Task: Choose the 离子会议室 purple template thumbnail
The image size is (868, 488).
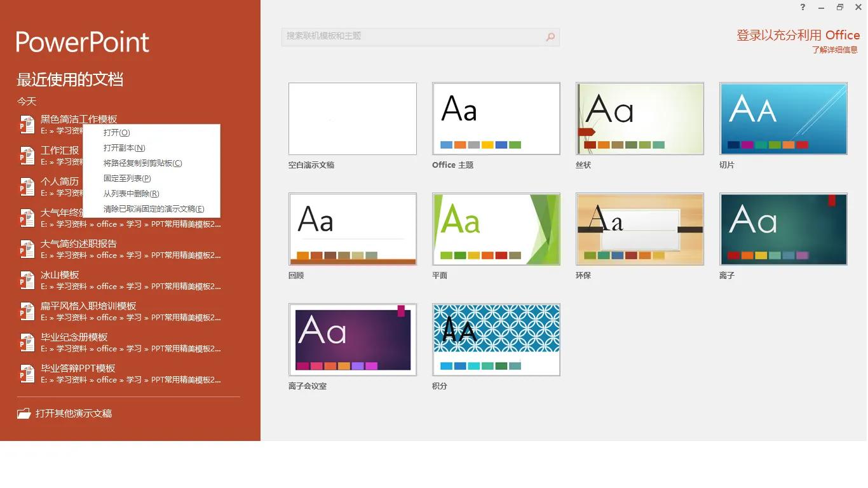Action: pos(353,340)
